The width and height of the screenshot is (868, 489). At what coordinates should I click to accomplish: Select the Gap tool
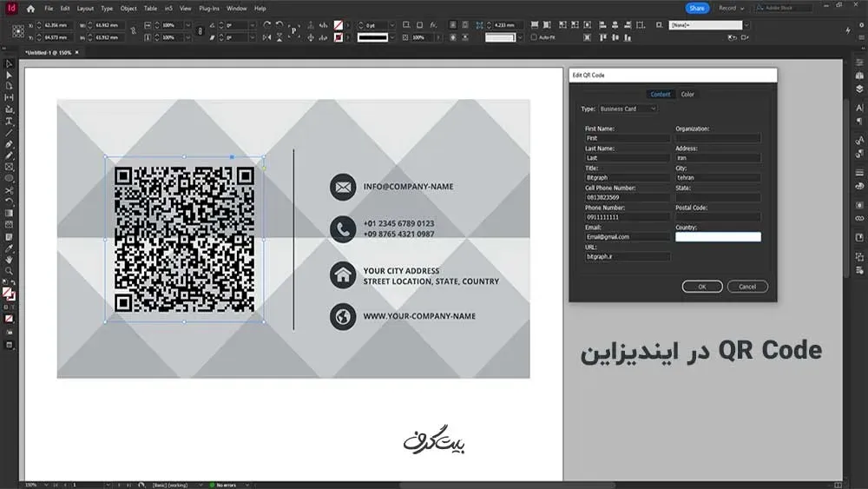tap(9, 97)
